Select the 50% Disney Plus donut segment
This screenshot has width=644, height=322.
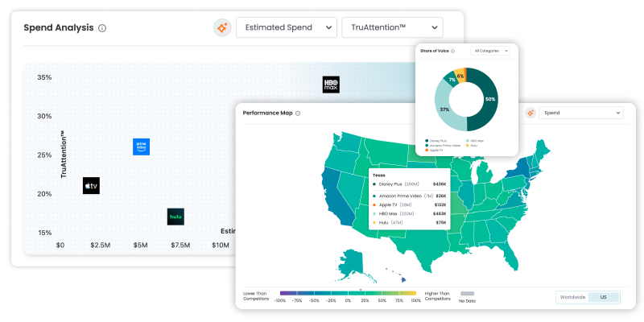pyautogui.click(x=491, y=99)
